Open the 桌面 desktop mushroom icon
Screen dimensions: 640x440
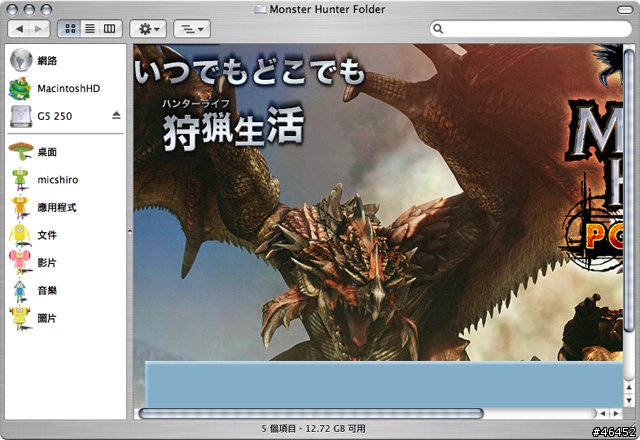(x=21, y=151)
